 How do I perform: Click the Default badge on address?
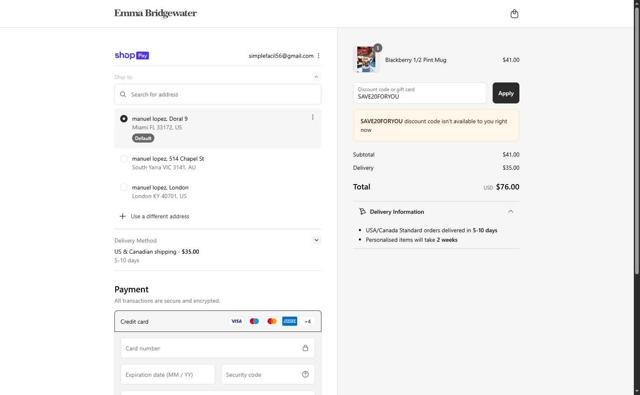tap(143, 138)
